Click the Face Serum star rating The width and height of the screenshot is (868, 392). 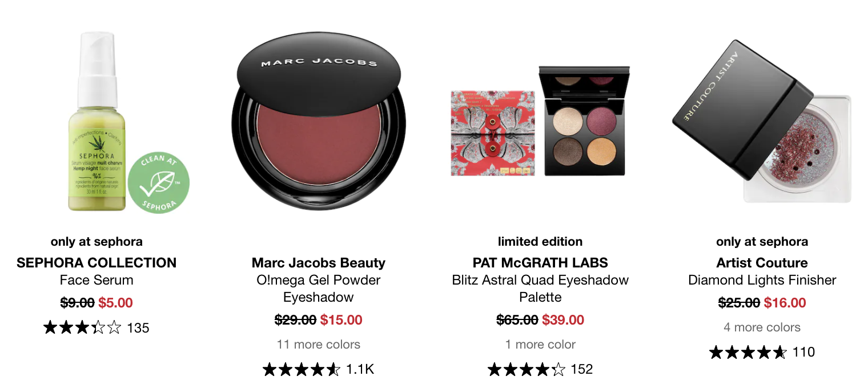coord(82,328)
